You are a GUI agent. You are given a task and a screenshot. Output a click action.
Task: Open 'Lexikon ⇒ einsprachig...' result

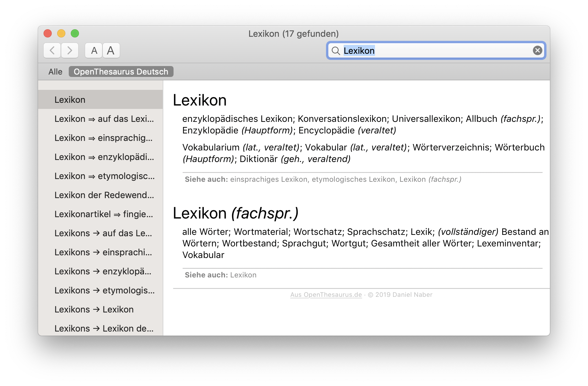[x=103, y=138]
